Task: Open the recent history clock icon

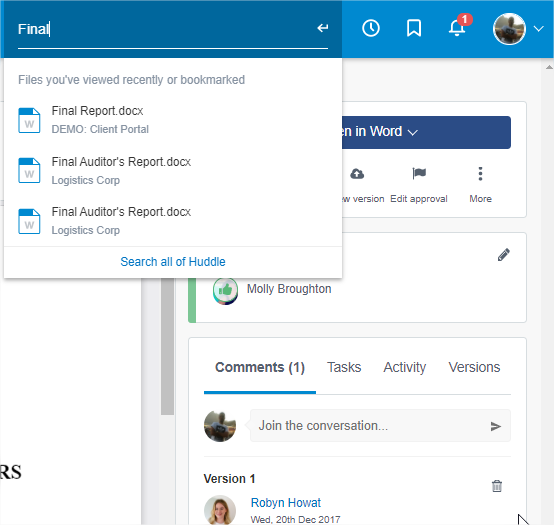Action: click(371, 28)
